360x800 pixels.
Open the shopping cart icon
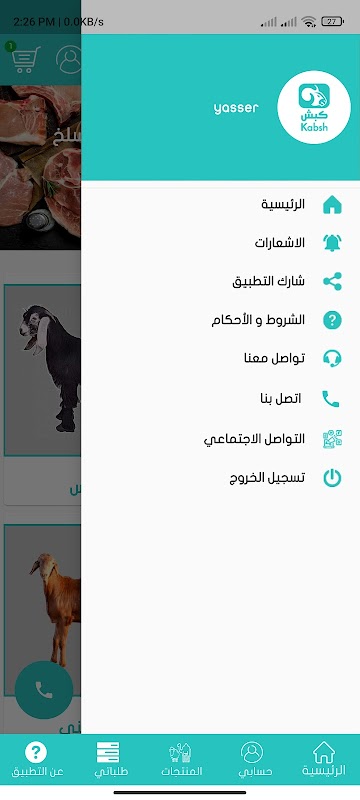(22, 58)
